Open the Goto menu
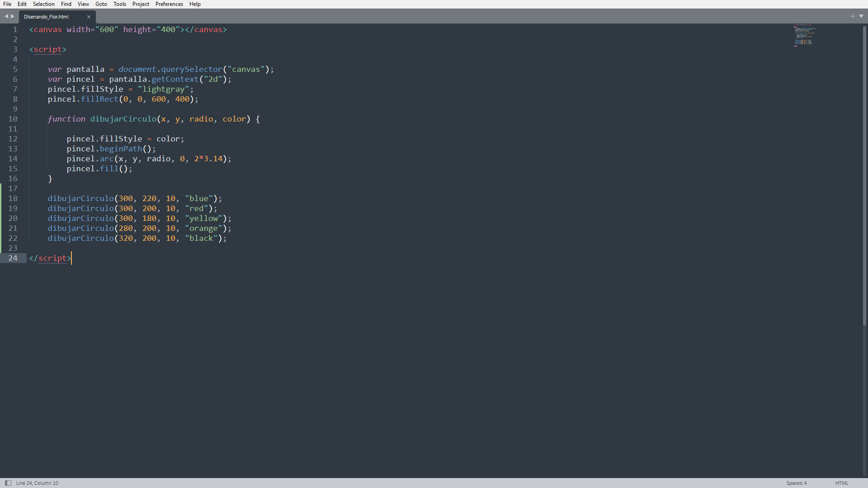The width and height of the screenshot is (868, 488). (101, 4)
